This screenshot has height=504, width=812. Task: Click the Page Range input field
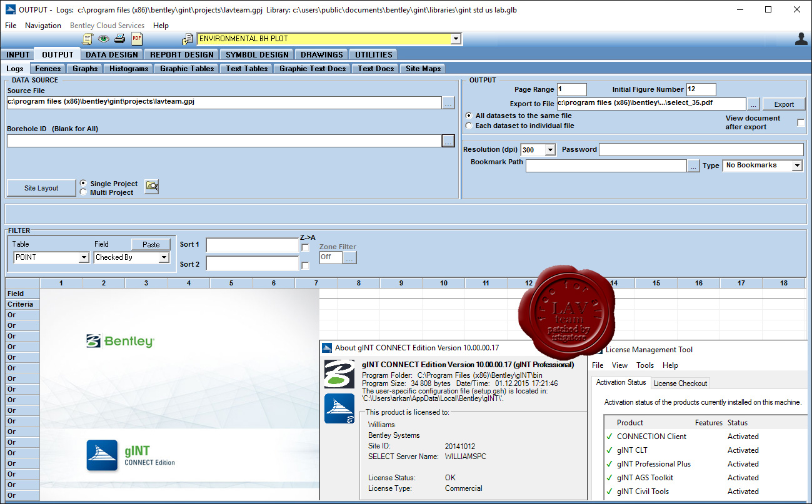click(572, 89)
